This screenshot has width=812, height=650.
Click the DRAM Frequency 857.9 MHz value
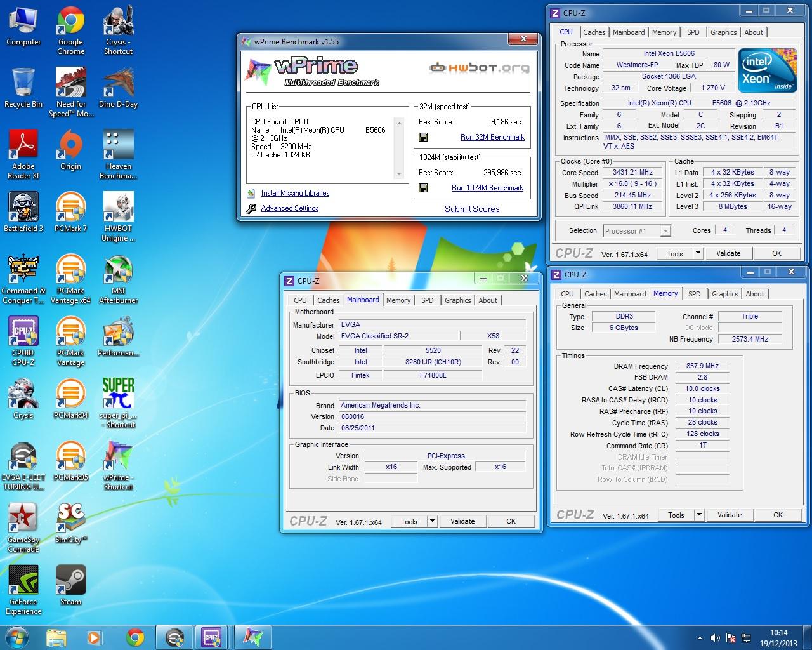coord(702,366)
